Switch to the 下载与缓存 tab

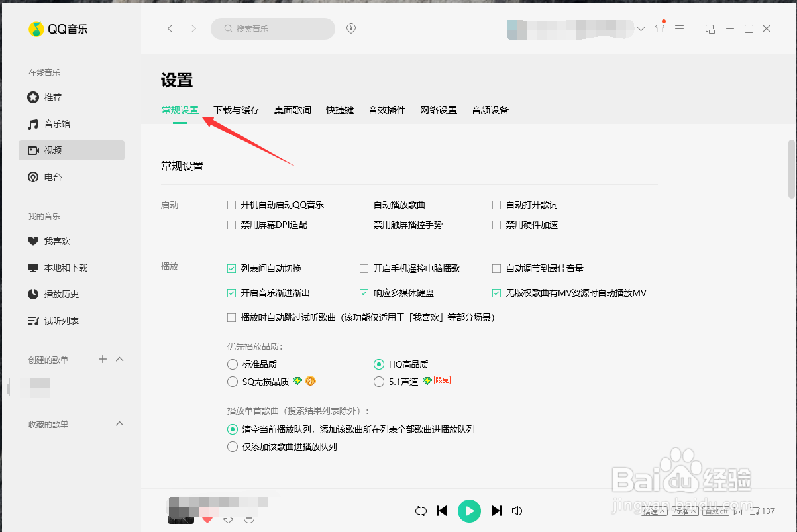click(236, 110)
